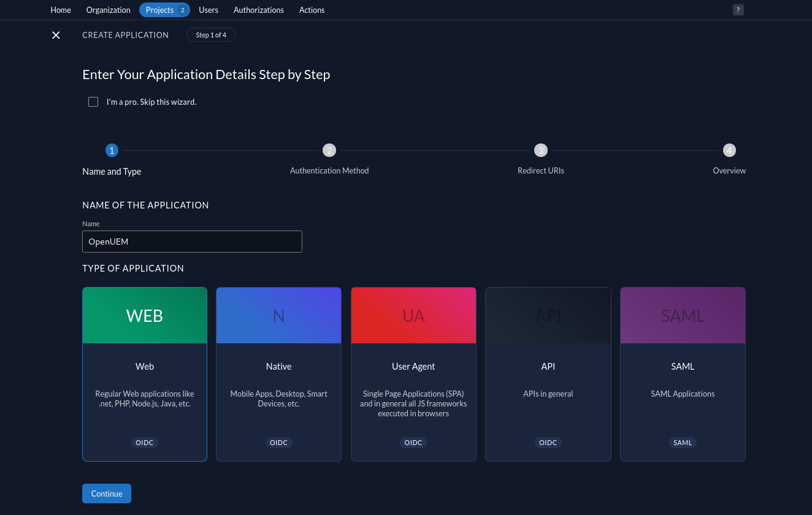Click the step 4 Overview indicator

(x=729, y=150)
